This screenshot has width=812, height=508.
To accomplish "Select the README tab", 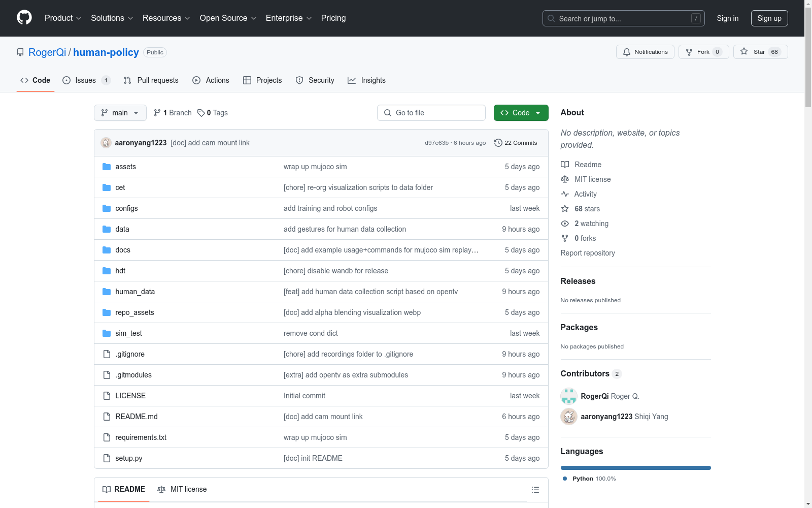I will 124,489.
